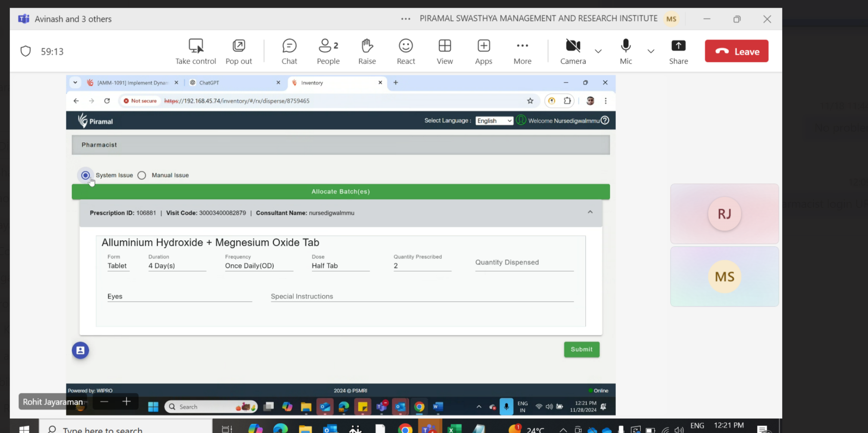Viewport: 868px width, 433px height.
Task: Raise your hand in the meeting
Action: click(x=367, y=46)
